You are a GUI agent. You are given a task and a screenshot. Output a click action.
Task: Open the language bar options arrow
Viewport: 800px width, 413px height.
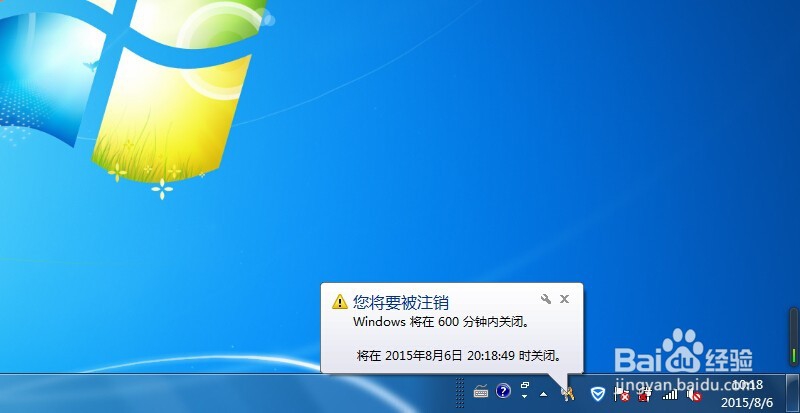click(525, 397)
